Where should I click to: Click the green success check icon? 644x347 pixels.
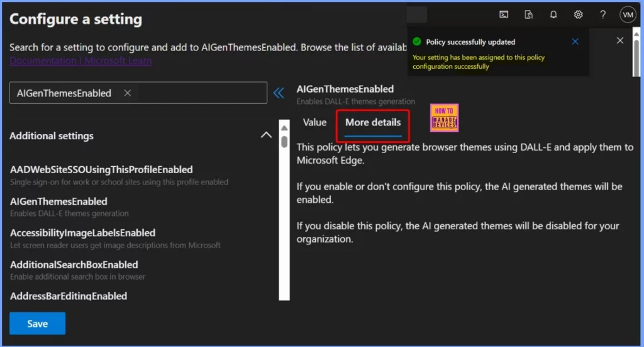coord(417,42)
